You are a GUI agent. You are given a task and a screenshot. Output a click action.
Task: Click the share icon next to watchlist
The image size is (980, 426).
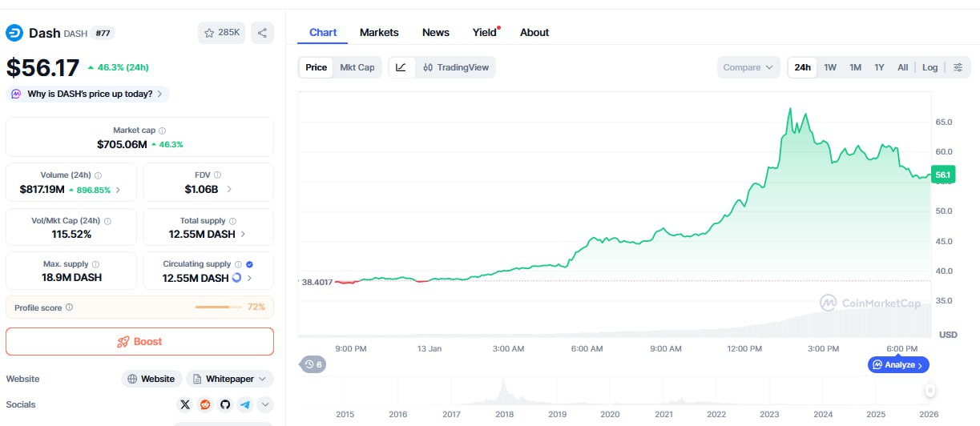click(x=262, y=33)
